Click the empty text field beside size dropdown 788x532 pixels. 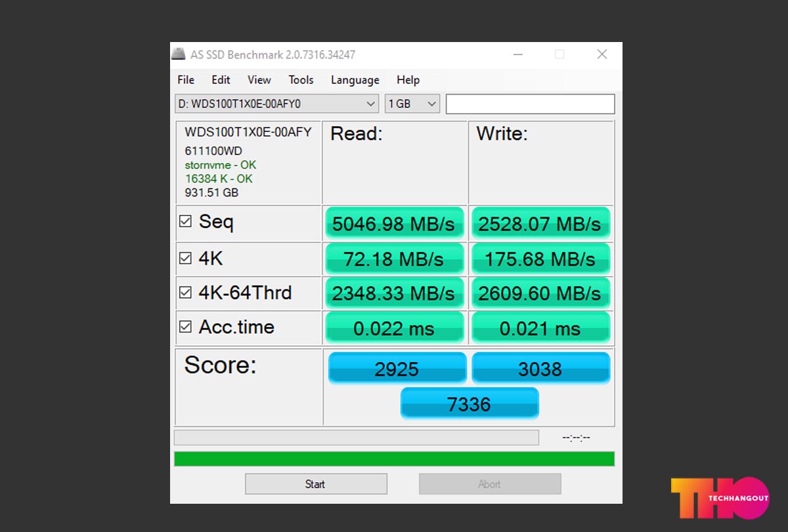531,104
